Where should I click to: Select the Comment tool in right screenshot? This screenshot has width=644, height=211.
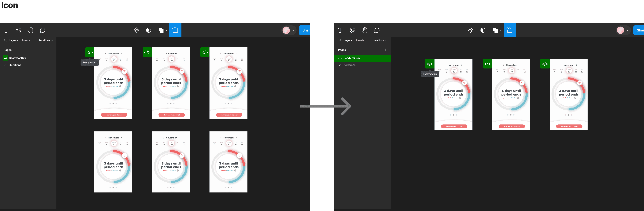(x=377, y=30)
